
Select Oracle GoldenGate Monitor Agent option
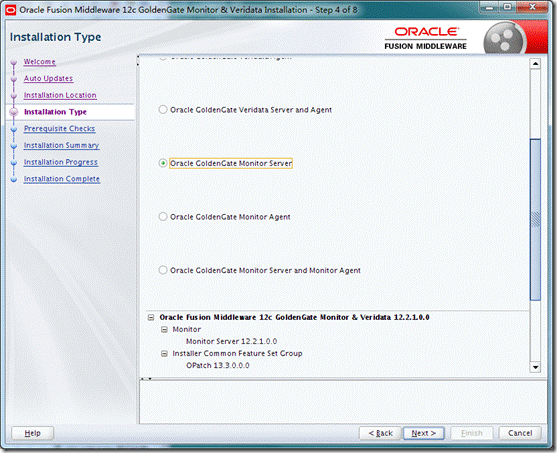163,216
